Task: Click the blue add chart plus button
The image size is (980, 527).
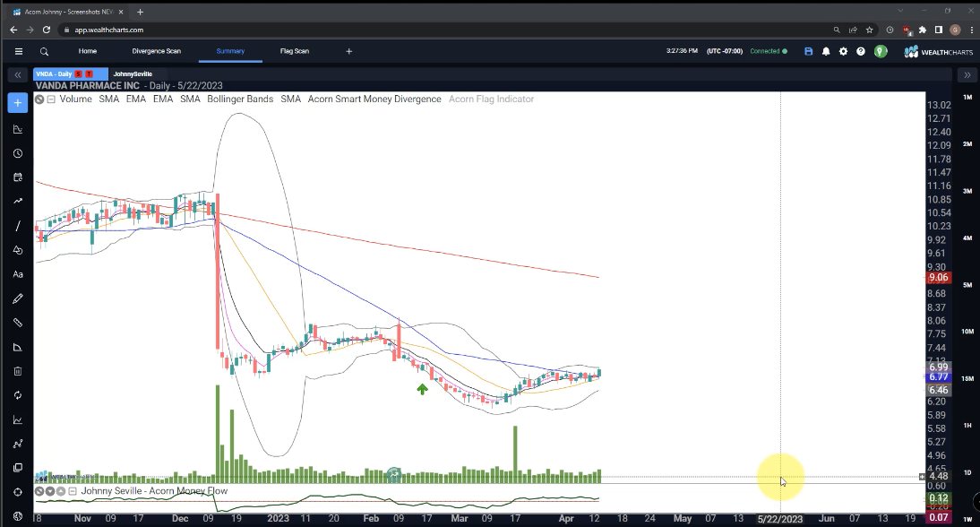Action: click(x=18, y=103)
